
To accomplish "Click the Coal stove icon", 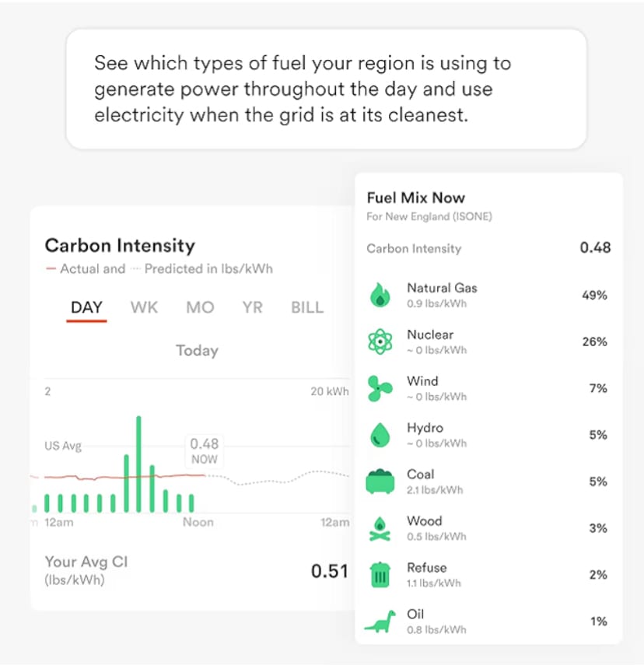I will click(x=381, y=482).
